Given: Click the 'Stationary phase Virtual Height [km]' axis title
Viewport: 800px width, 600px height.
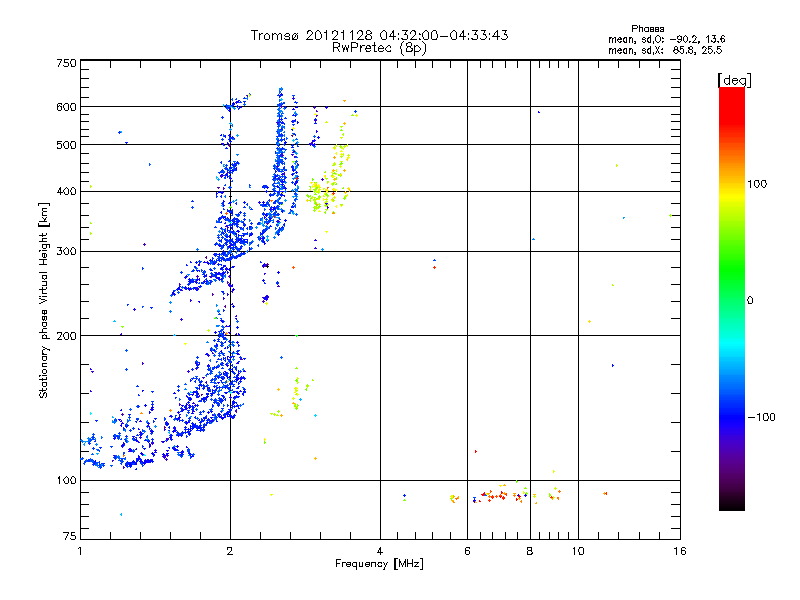Looking at the screenshot, I should click(44, 300).
